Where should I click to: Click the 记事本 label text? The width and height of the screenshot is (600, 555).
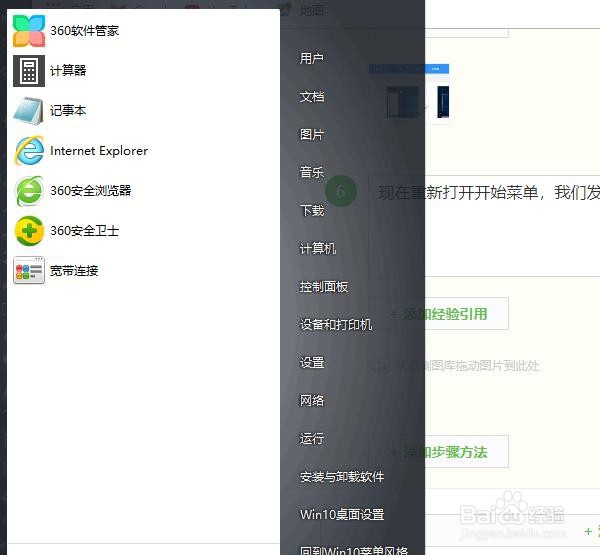point(68,111)
